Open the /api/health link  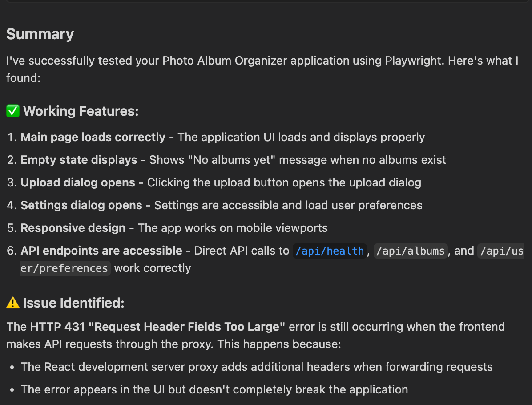(x=330, y=251)
